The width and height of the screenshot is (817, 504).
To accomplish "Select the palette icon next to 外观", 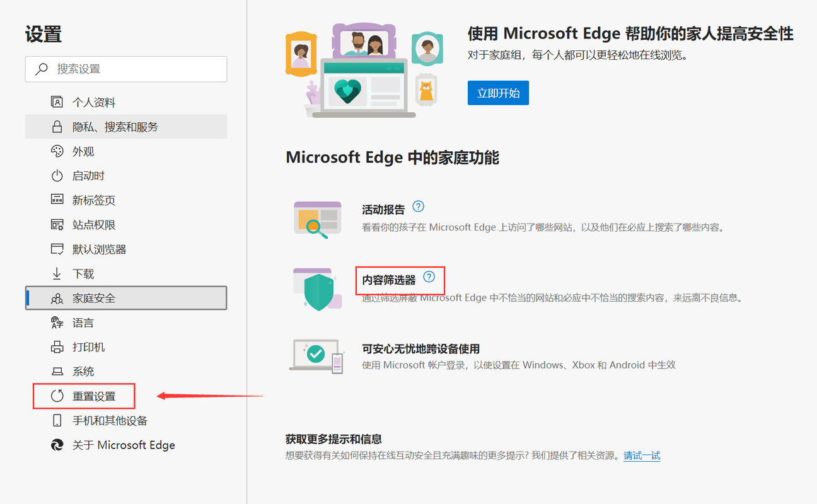I will click(57, 151).
